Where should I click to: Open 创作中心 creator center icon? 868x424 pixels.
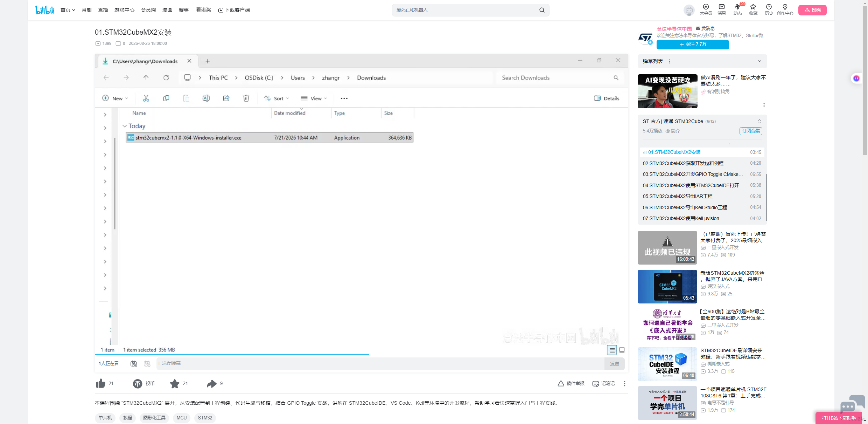coord(785,9)
